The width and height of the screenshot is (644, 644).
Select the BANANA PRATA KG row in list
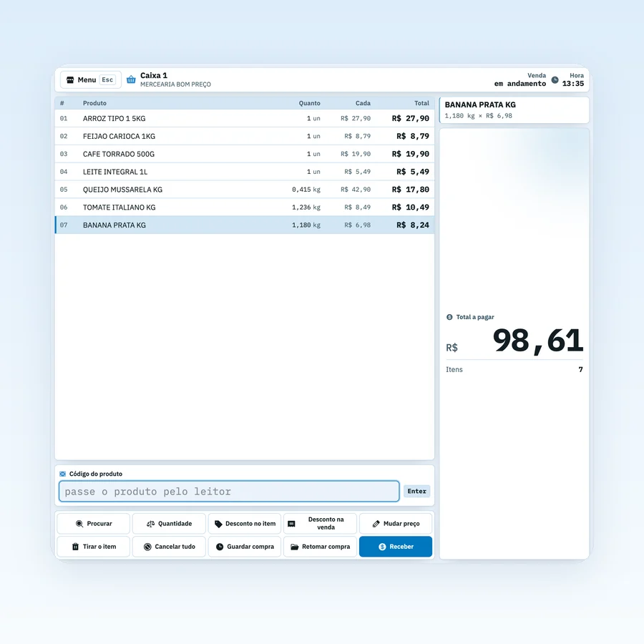click(x=245, y=225)
